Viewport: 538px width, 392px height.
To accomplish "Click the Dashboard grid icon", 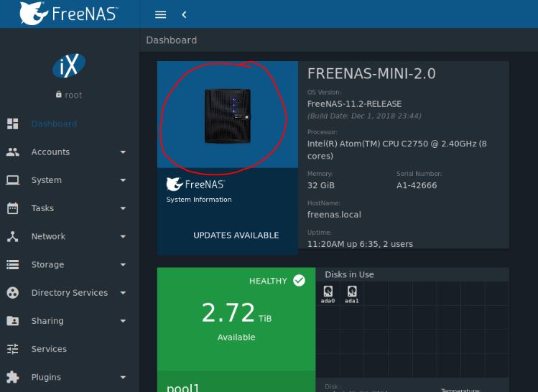I will [x=13, y=123].
